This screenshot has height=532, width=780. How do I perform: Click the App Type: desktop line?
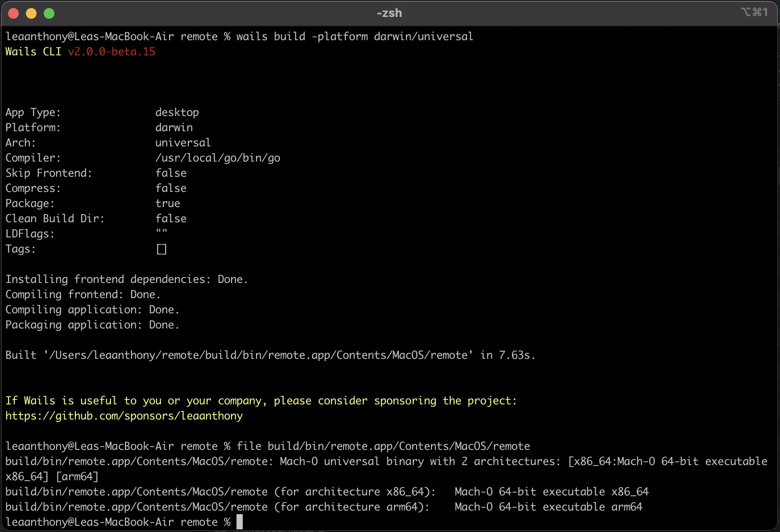(103, 112)
